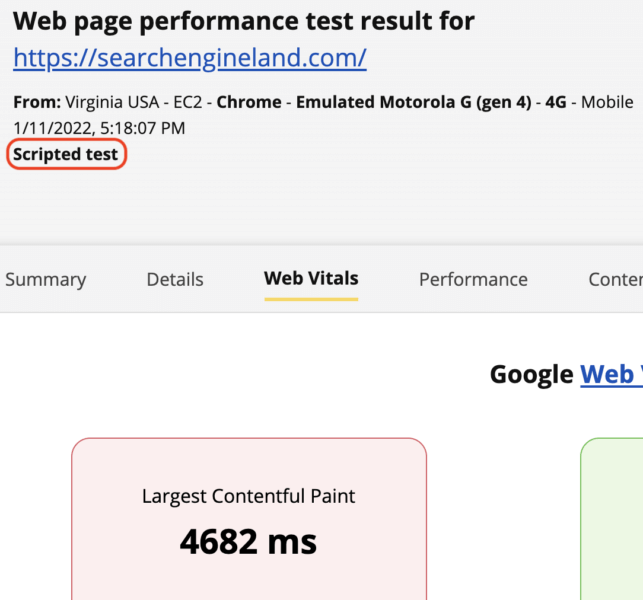This screenshot has width=643, height=600.
Task: Click the green metric card on the right
Action: (612, 520)
